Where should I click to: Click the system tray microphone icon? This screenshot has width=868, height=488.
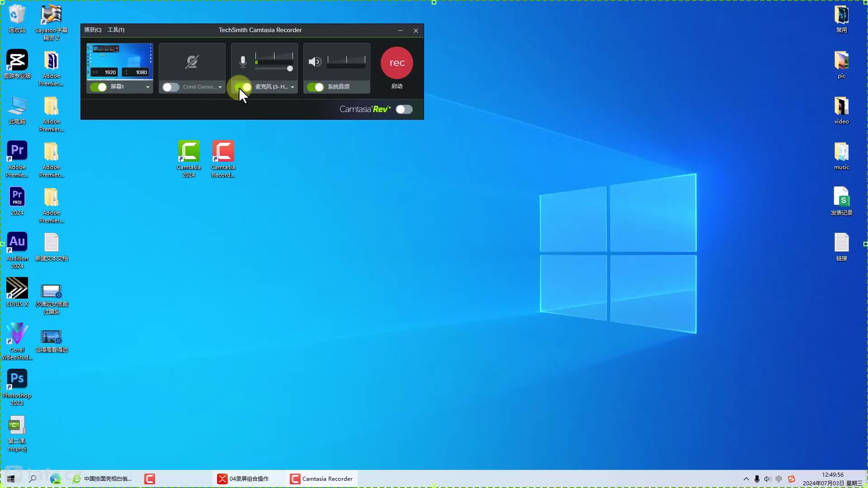[x=757, y=479]
